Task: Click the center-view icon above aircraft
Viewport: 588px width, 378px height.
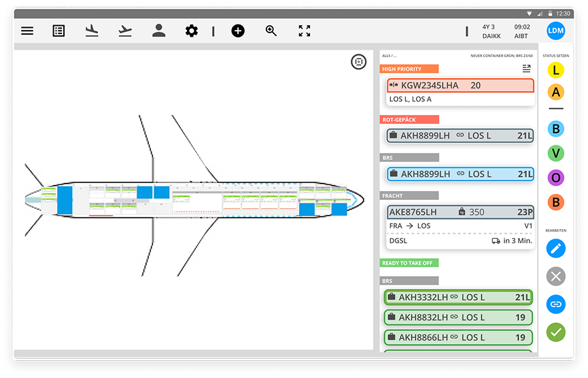Action: pyautogui.click(x=358, y=63)
